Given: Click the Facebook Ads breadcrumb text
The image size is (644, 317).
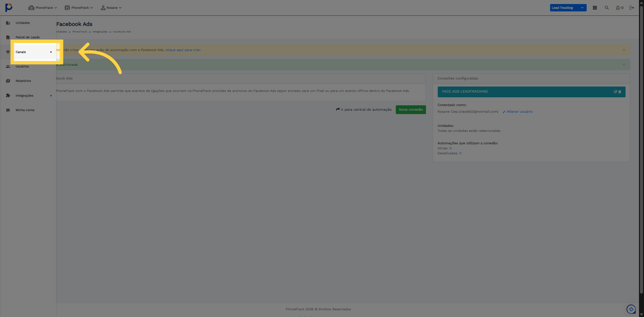Looking at the screenshot, I should [x=122, y=32].
